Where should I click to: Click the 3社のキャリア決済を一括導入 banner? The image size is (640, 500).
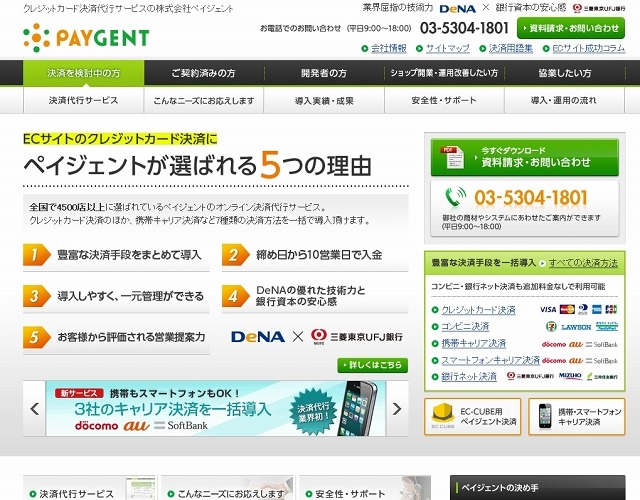coord(216,409)
